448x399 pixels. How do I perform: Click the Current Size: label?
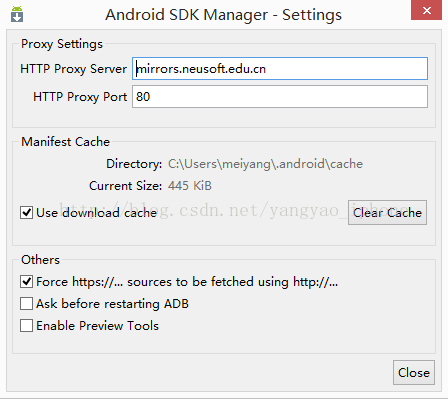125,186
